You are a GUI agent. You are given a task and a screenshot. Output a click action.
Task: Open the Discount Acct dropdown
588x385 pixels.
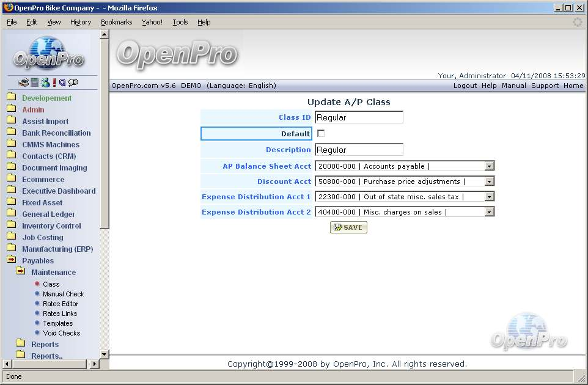click(x=489, y=182)
